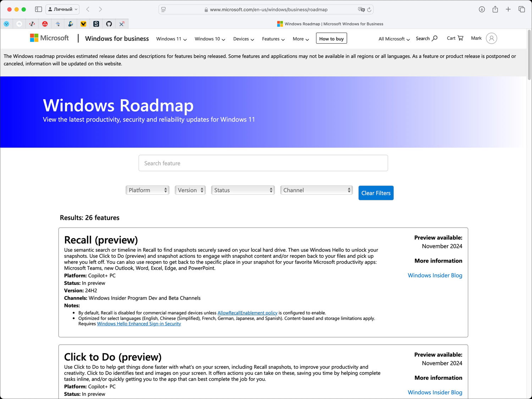
Task: Open the white cloud pinned tab
Action: [19, 24]
